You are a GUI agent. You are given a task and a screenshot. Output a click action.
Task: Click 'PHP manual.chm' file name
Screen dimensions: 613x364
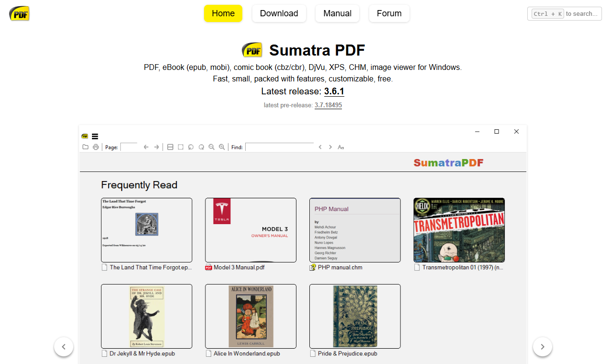coord(340,267)
